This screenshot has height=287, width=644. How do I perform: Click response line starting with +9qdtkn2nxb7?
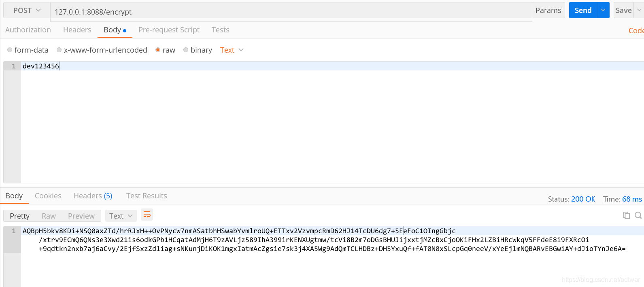click(x=332, y=249)
